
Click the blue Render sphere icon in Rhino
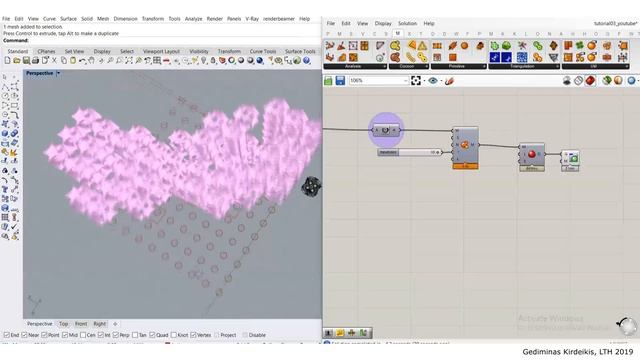(260, 60)
